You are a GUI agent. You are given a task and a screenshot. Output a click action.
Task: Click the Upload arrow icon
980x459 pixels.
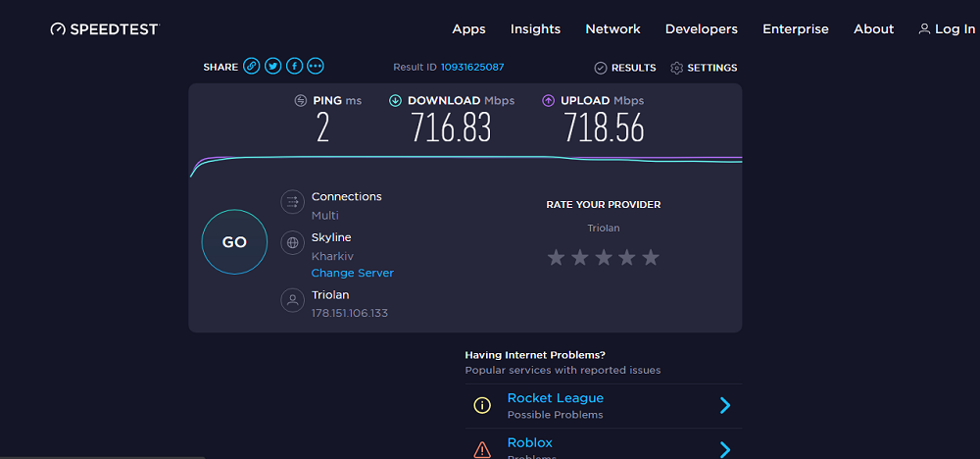click(x=548, y=100)
